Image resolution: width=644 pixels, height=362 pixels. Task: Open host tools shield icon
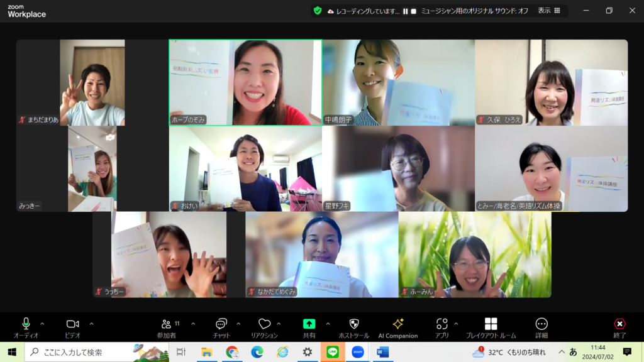(353, 326)
